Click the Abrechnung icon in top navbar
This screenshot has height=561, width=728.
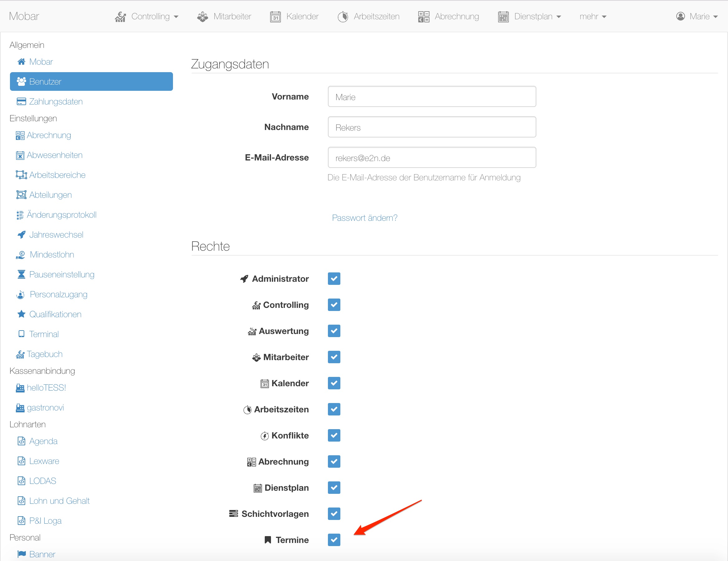423,16
